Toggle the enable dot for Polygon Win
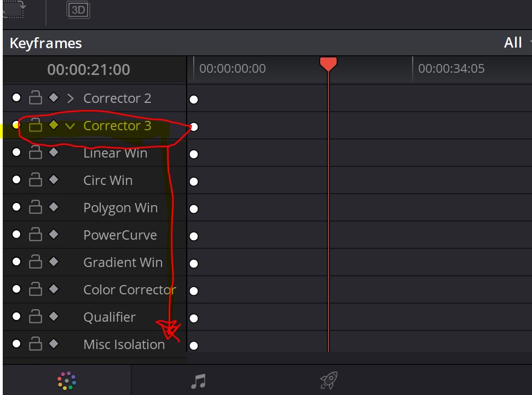This screenshot has height=395, width=532. coord(16,207)
